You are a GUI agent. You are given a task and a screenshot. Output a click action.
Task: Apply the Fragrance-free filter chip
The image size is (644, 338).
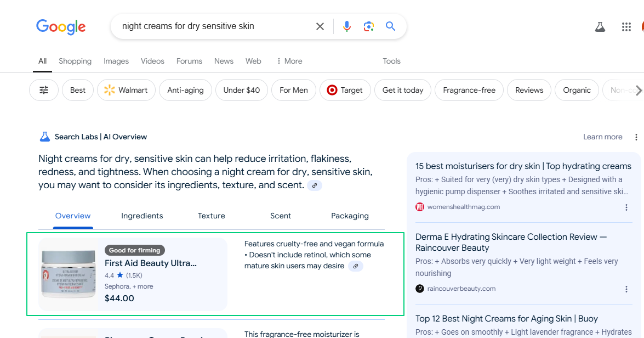[469, 90]
